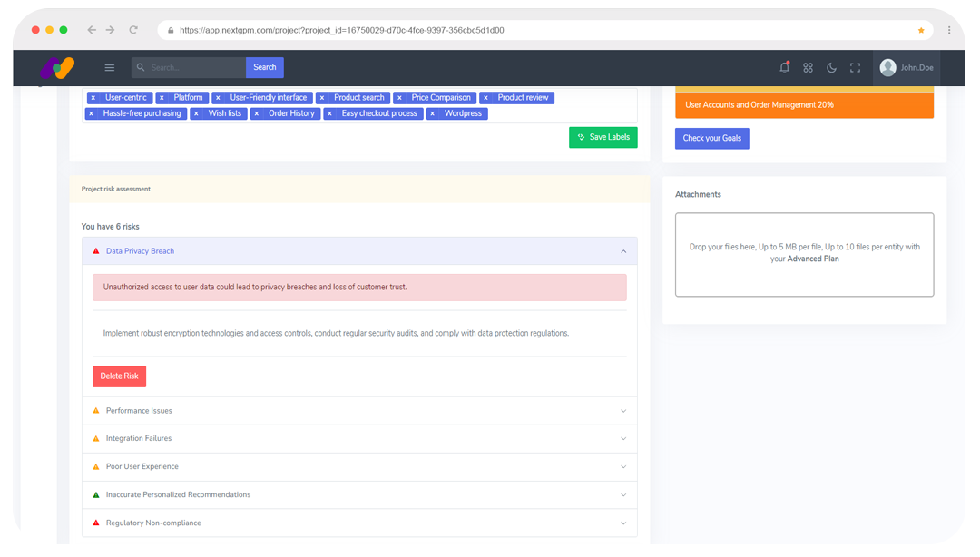Select the Integration Failures risk title
The image size is (980, 557).
pos(139,439)
